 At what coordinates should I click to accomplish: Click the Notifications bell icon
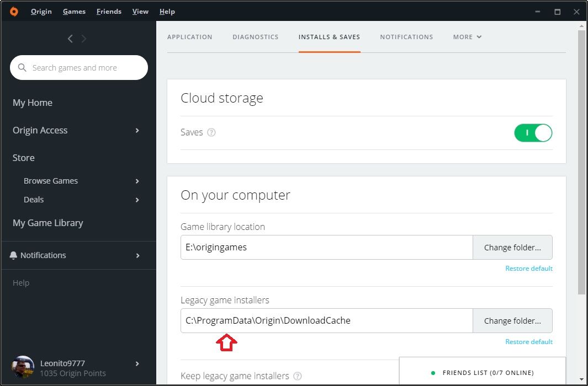[x=14, y=255]
